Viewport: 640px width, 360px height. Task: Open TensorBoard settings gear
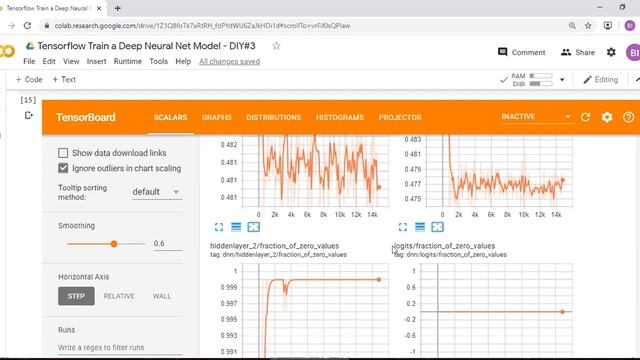coord(607,117)
